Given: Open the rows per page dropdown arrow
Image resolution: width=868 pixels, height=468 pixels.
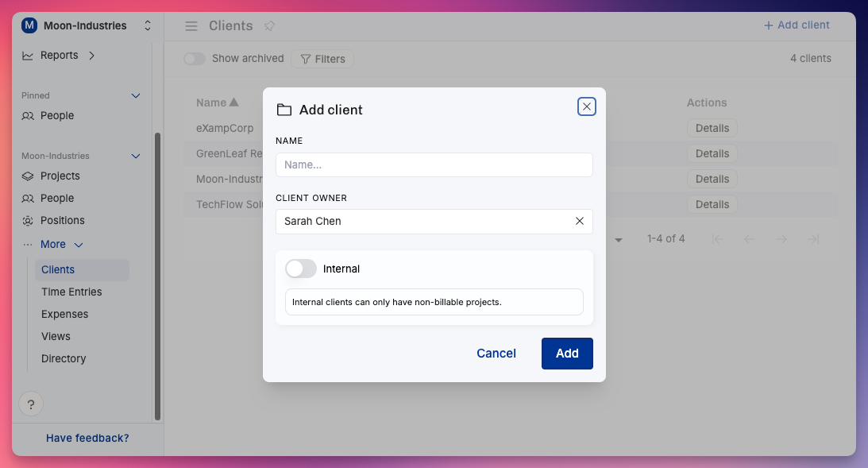Looking at the screenshot, I should 619,240.
